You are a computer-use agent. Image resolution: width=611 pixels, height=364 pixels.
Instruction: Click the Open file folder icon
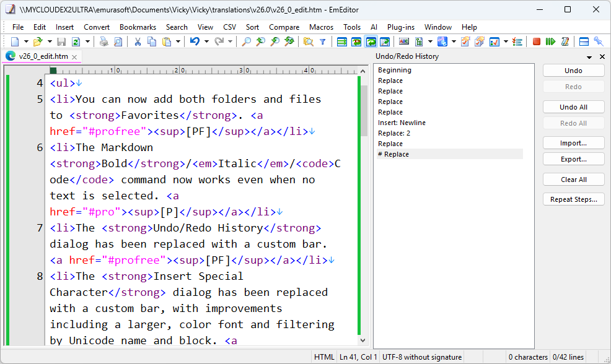point(38,41)
